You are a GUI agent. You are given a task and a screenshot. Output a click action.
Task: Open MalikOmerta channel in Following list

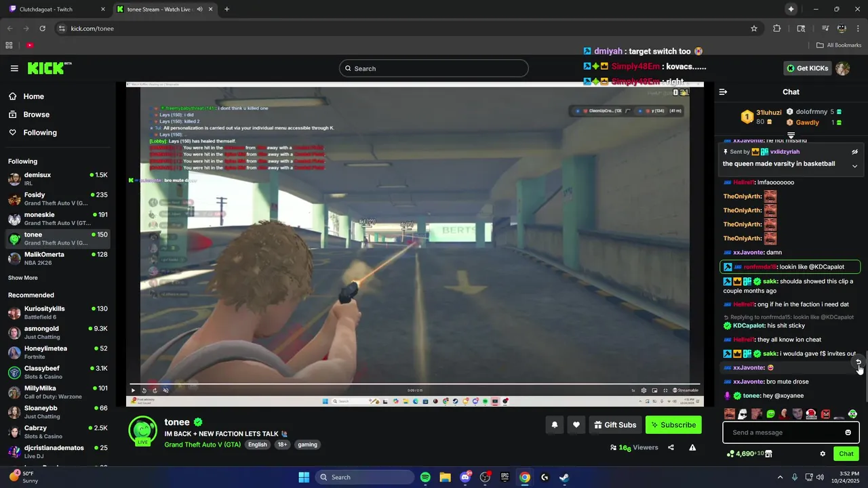pyautogui.click(x=58, y=258)
